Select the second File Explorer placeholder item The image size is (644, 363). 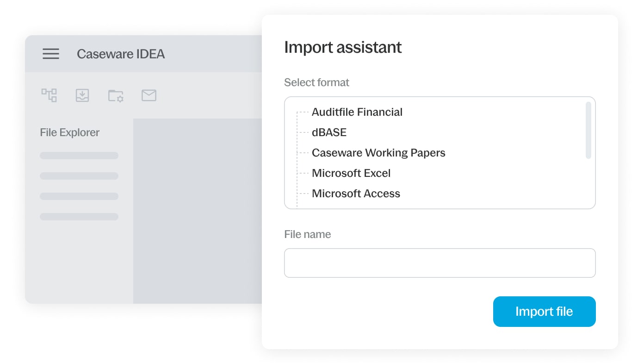tap(79, 176)
